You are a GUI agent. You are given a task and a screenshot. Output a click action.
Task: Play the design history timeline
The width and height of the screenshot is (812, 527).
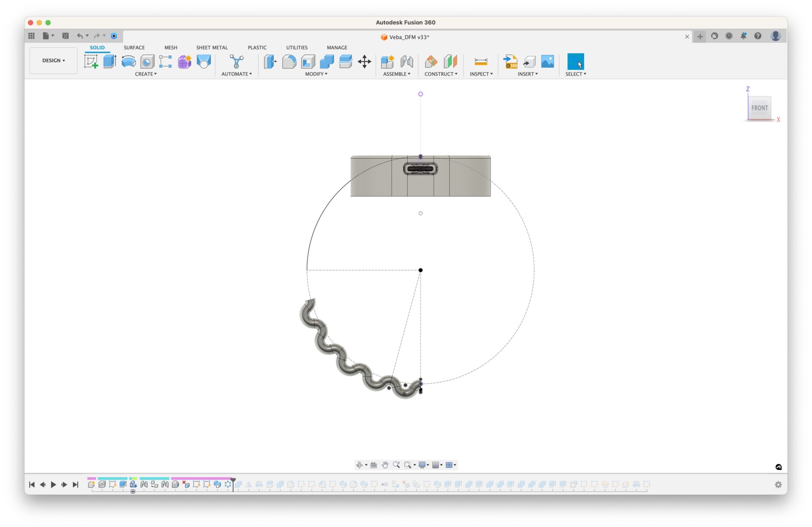[53, 484]
